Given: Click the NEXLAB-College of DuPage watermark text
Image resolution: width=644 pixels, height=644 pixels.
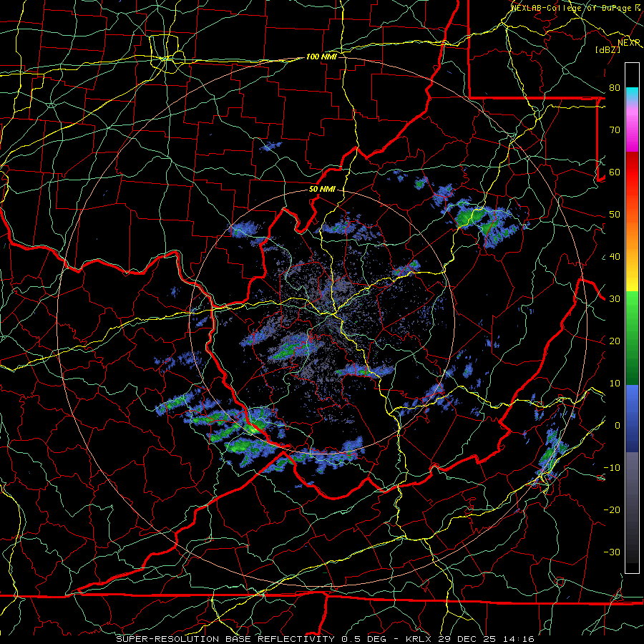Looking at the screenshot, I should pos(576,8).
